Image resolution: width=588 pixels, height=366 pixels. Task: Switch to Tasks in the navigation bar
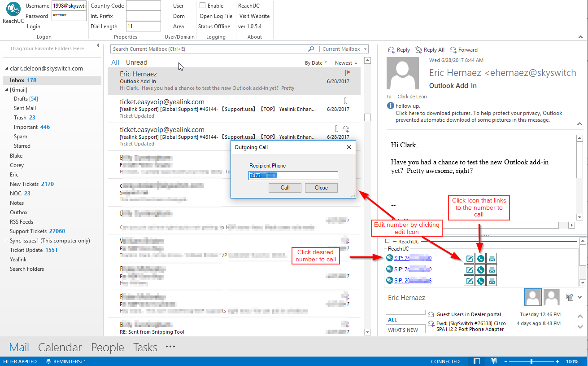(145, 347)
